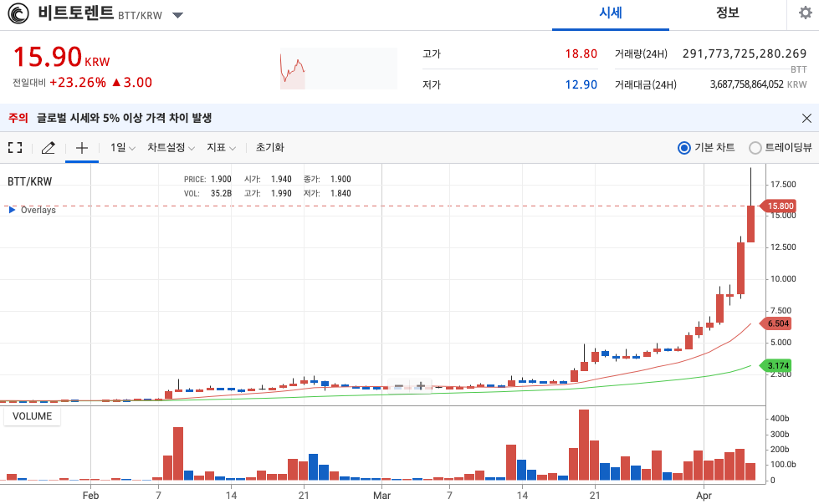Toggle fullscreen chart mode icon
819x504 pixels.
coord(15,148)
